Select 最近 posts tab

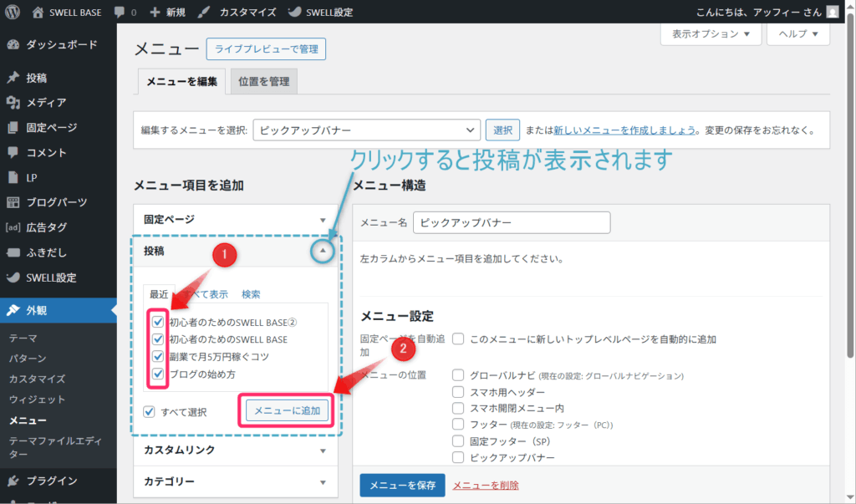pos(159,293)
